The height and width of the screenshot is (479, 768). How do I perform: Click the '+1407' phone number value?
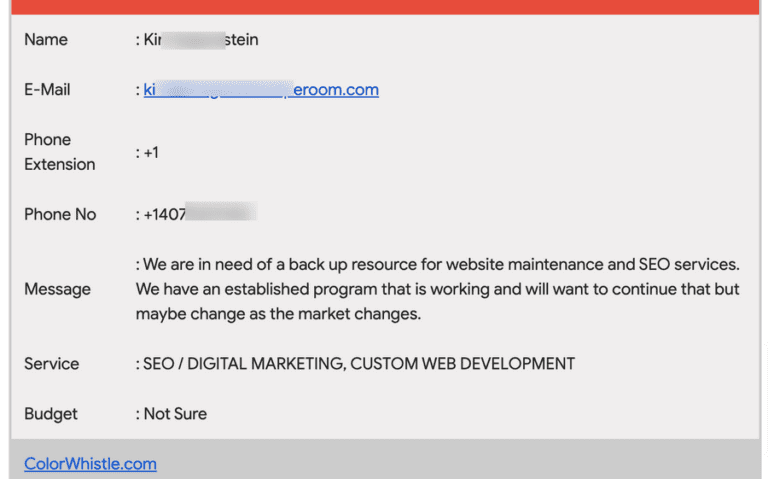[x=200, y=214]
